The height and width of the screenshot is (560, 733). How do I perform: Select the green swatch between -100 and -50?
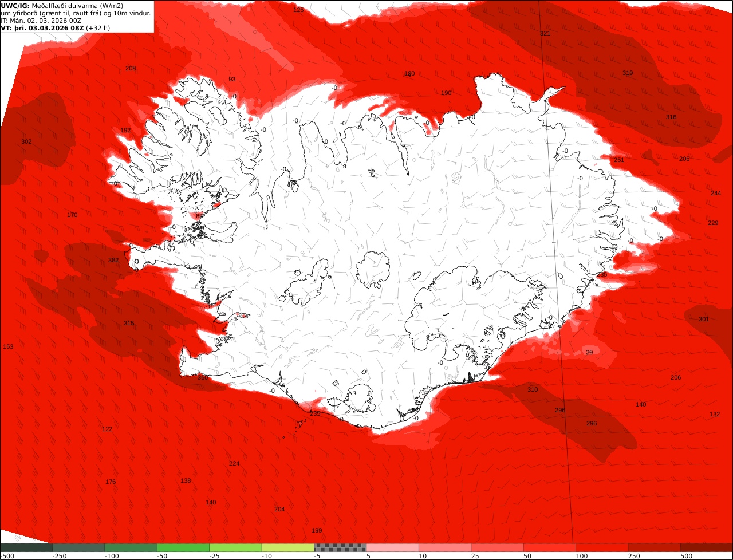coord(131,547)
